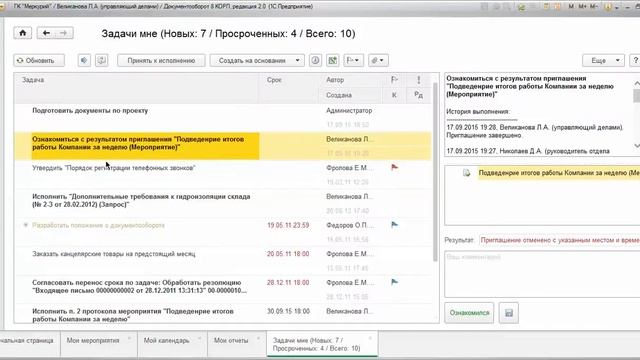
Task: Click author Администратор in the first row
Action: click(x=349, y=111)
